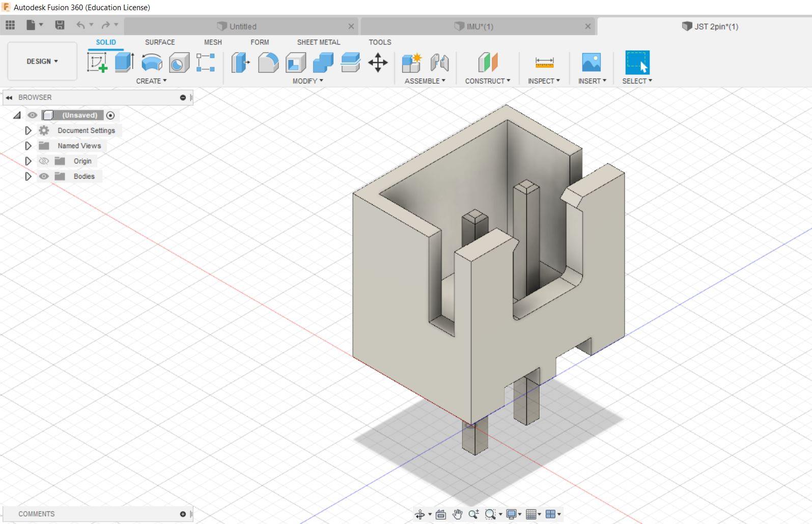The image size is (812, 524).
Task: Click the Browser panel options dot
Action: (x=183, y=97)
